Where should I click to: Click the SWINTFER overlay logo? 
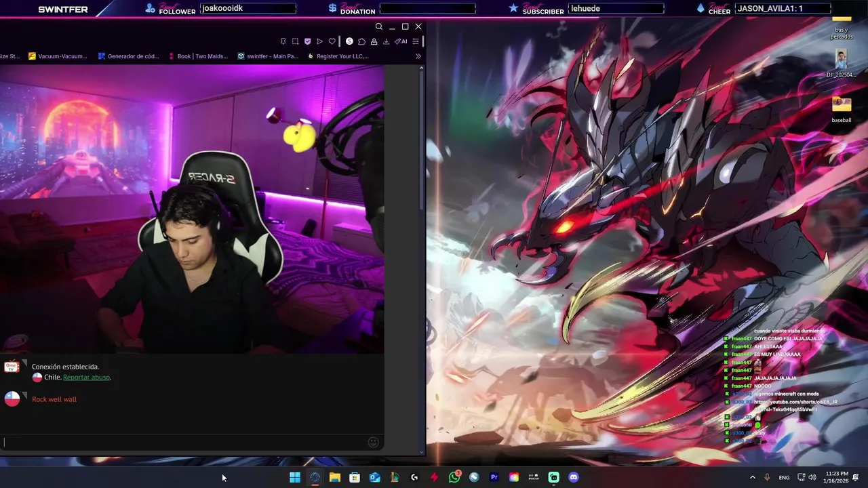[63, 9]
